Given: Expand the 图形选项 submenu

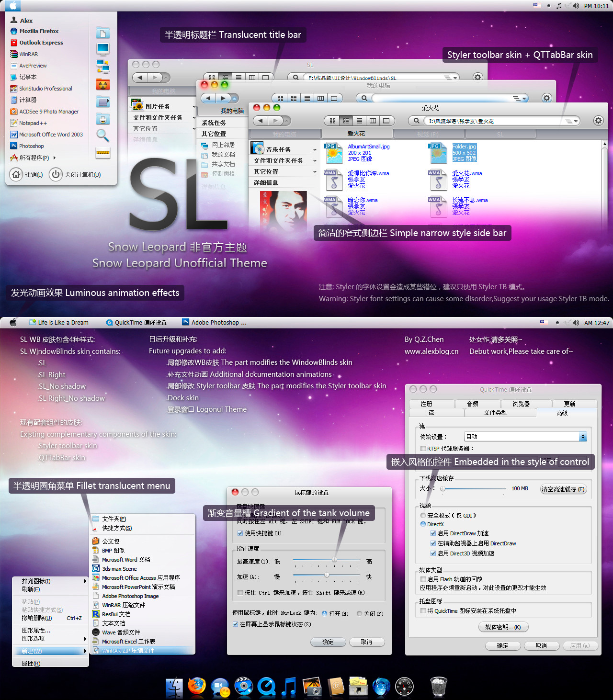Looking at the screenshot, I should point(50,639).
